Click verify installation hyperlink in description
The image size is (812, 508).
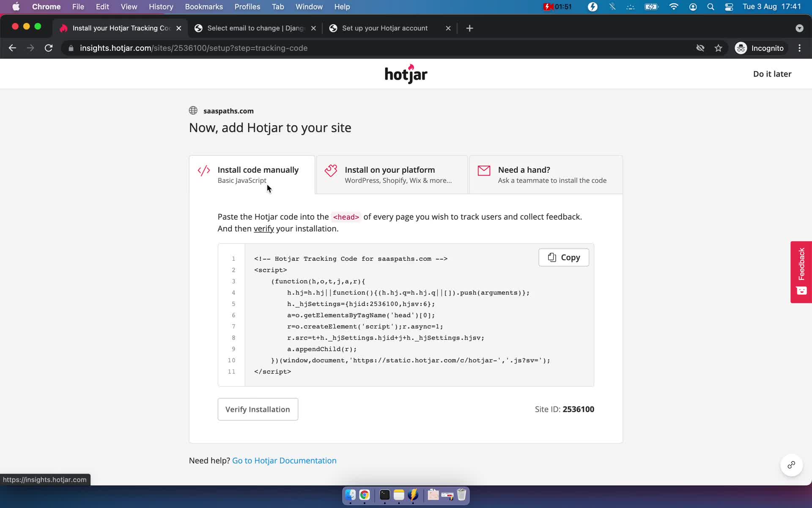(x=263, y=228)
